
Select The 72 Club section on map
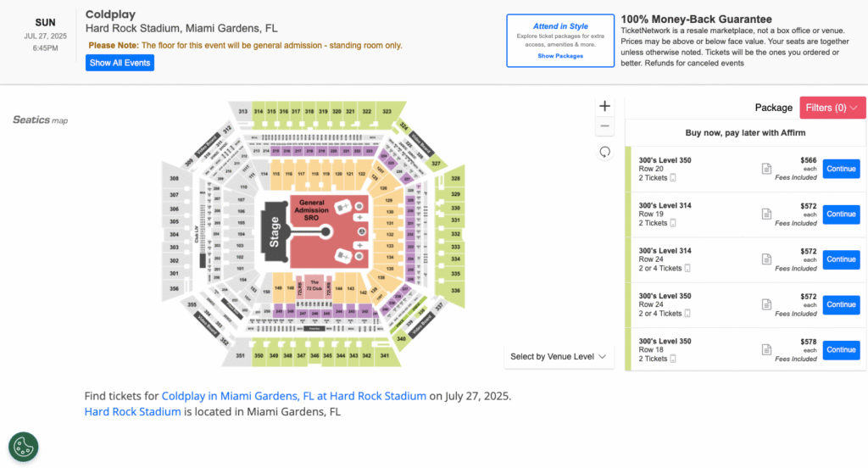pyautogui.click(x=314, y=286)
